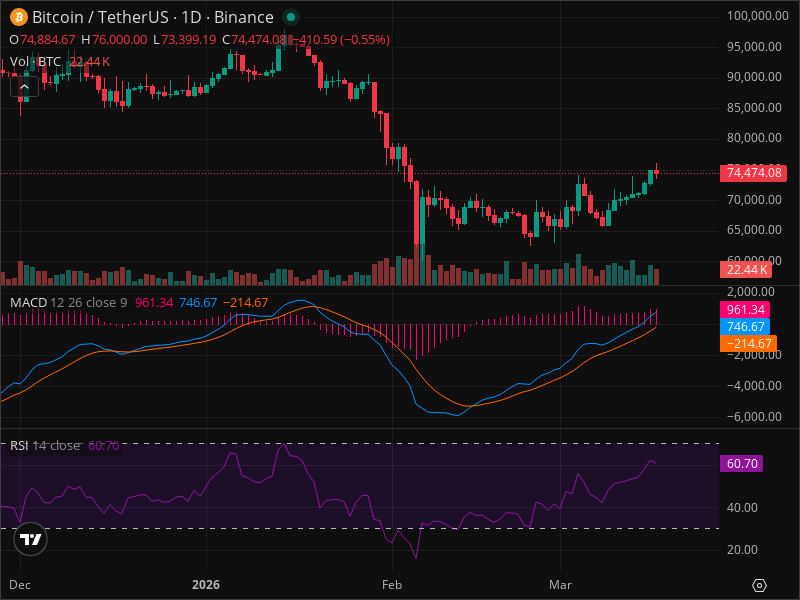This screenshot has width=800, height=600.
Task: Click the blue 746.67 MACD line label
Action: (744, 327)
